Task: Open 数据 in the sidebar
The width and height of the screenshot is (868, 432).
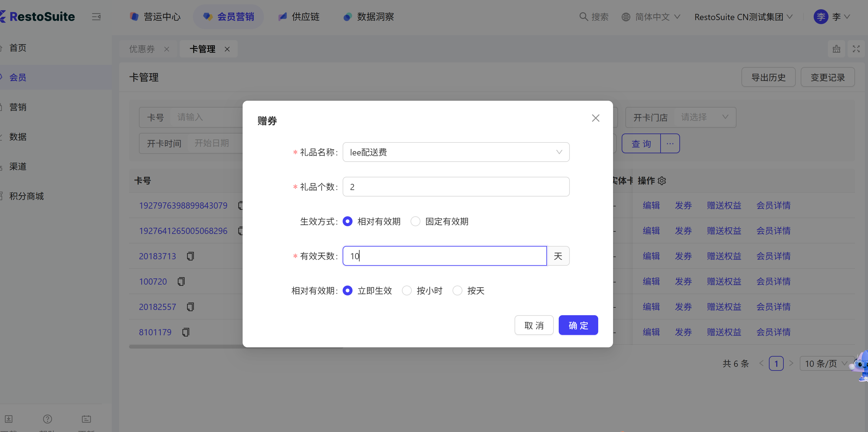Action: 18,137
